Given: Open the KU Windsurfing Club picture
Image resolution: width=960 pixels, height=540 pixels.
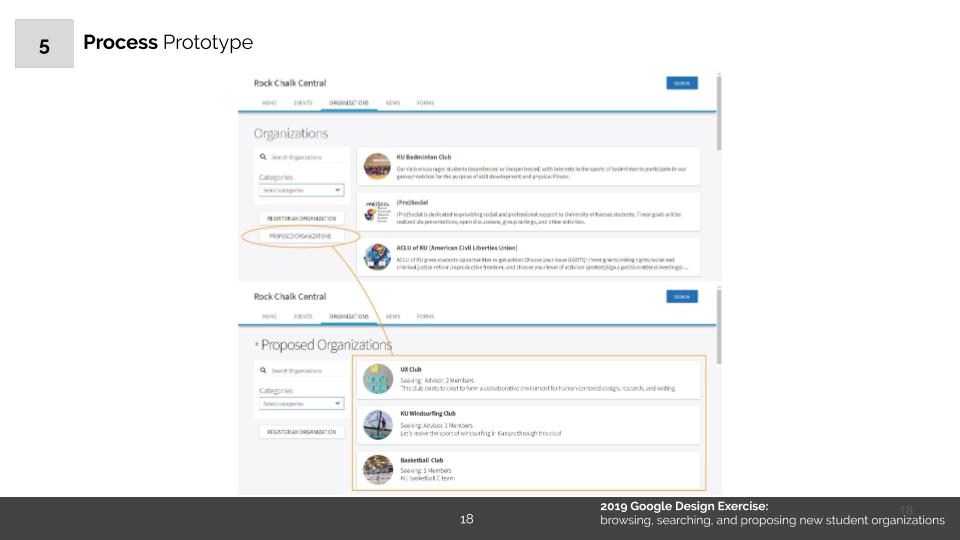Looking at the screenshot, I should [378, 424].
